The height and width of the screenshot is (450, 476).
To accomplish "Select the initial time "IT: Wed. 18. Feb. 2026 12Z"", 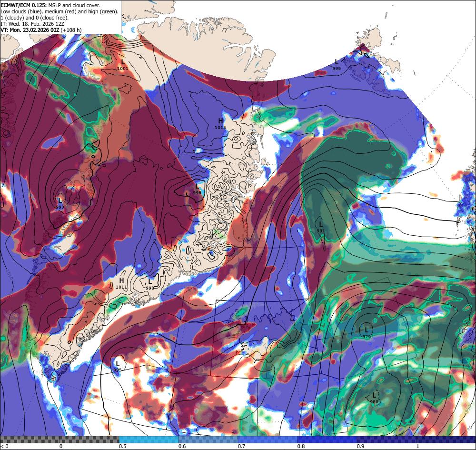I will pyautogui.click(x=32, y=24).
